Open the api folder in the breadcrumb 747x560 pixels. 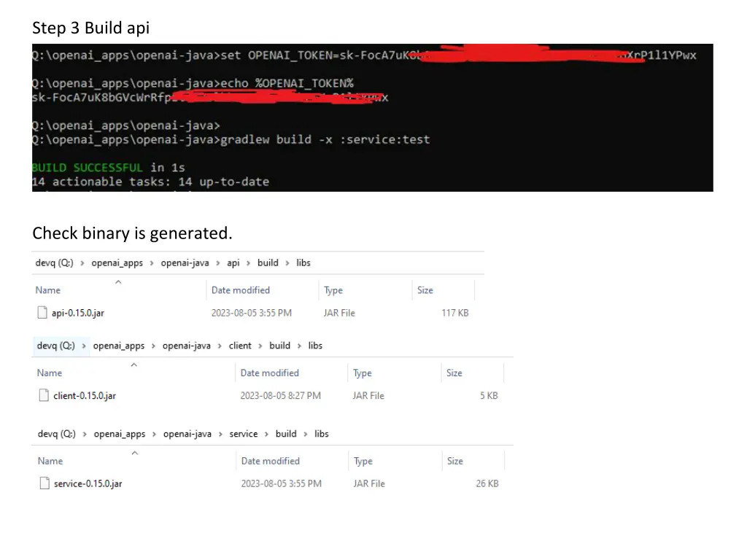[233, 262]
